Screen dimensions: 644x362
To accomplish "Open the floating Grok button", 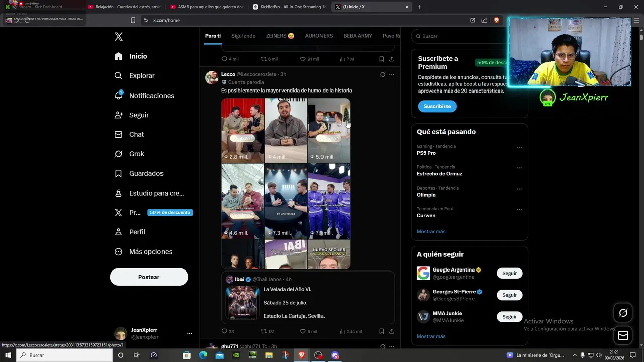I will point(623,313).
